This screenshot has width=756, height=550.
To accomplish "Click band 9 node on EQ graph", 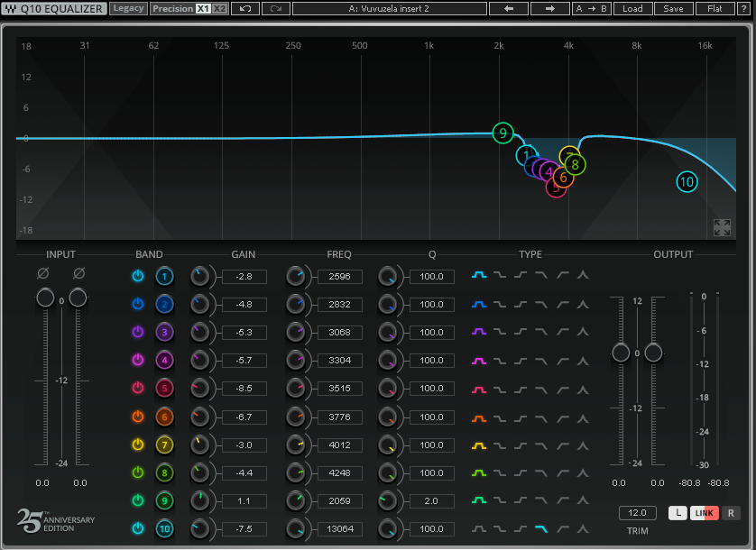I will [502, 133].
